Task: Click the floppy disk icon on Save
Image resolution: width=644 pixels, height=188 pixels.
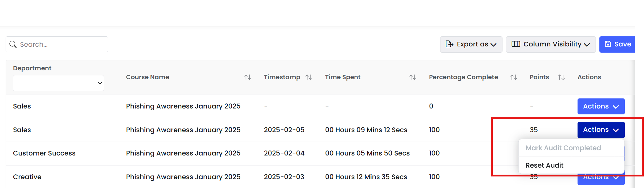Action: (608, 44)
